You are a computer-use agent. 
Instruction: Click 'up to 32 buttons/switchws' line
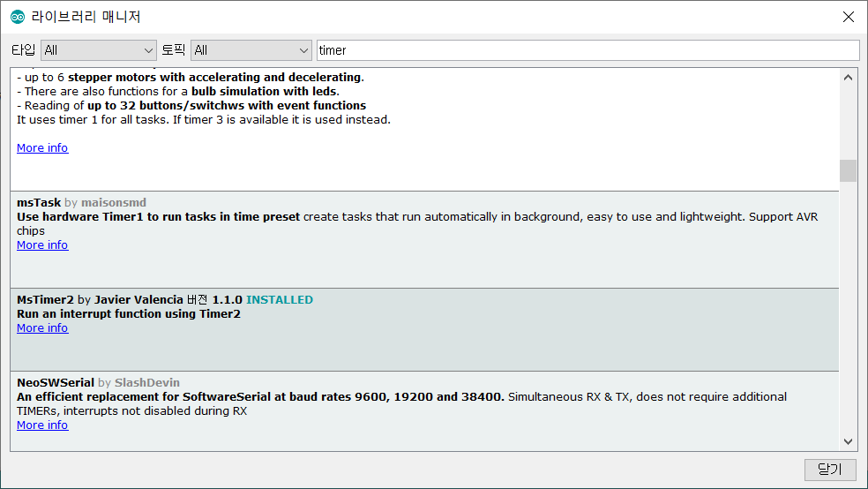click(x=191, y=106)
